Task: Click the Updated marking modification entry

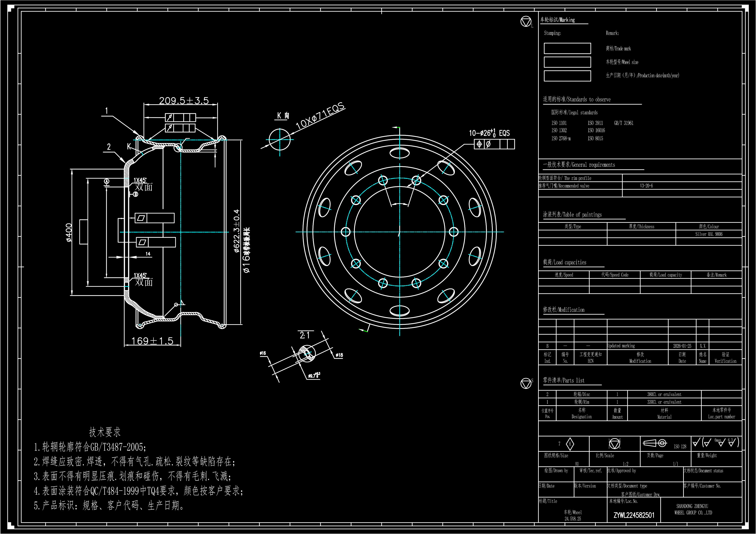Action: pyautogui.click(x=621, y=346)
